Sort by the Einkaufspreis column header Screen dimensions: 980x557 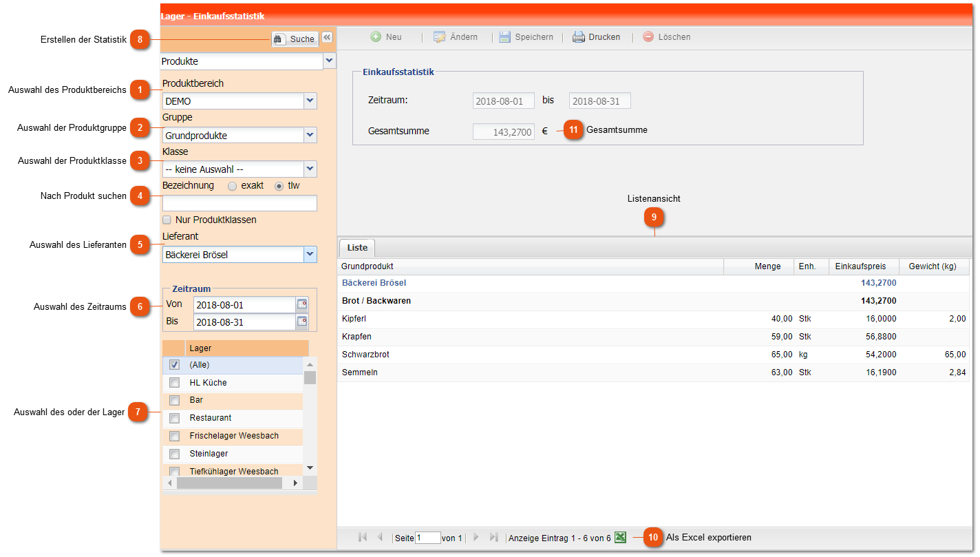[864, 266]
